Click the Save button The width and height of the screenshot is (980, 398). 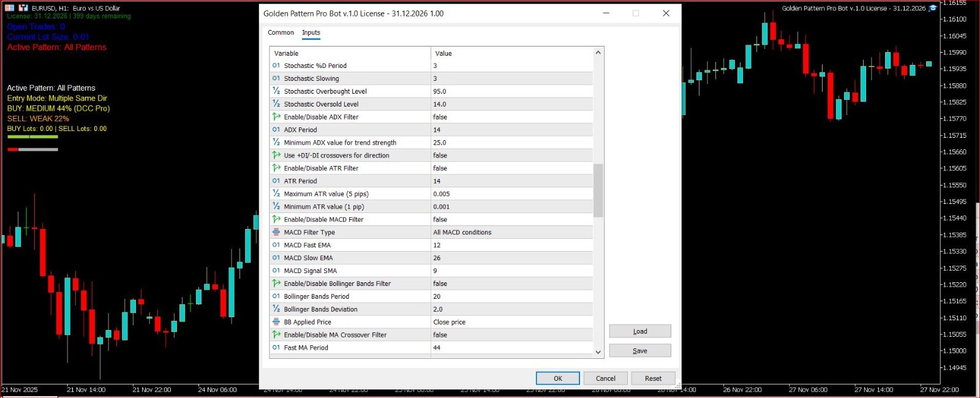[640, 351]
